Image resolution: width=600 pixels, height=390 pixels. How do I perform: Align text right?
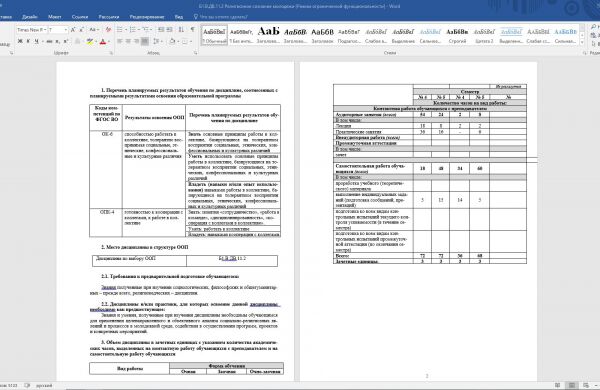pos(137,41)
